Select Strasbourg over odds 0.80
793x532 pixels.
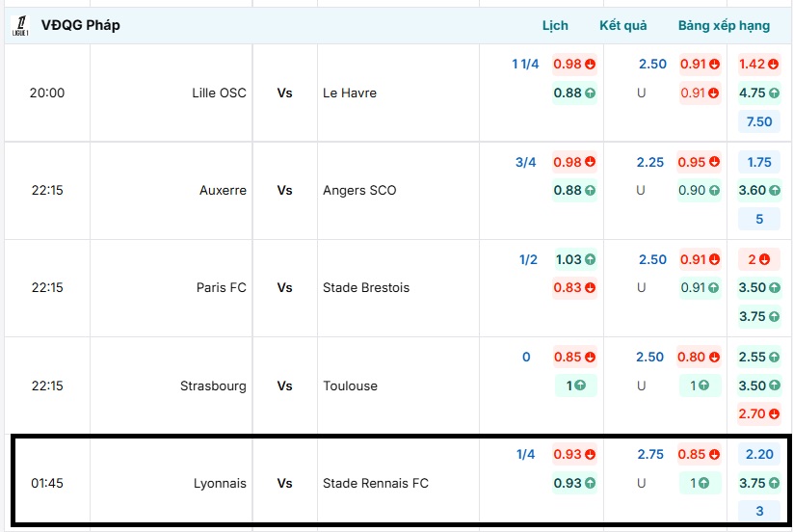pyautogui.click(x=699, y=358)
